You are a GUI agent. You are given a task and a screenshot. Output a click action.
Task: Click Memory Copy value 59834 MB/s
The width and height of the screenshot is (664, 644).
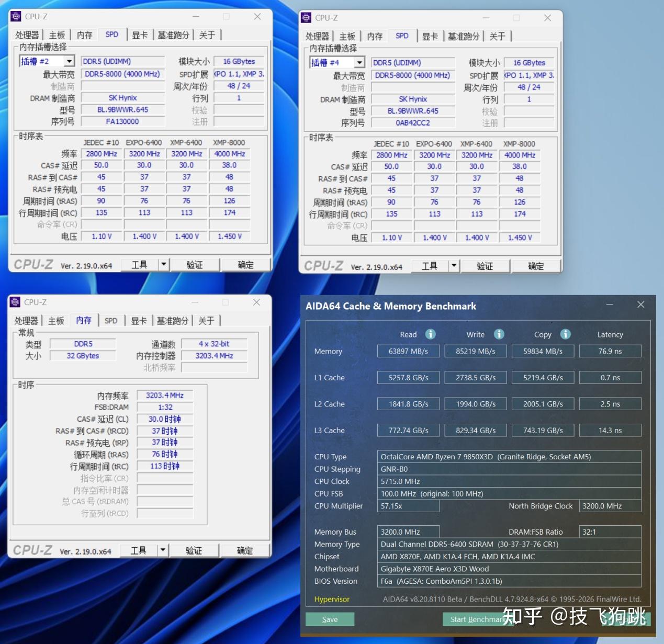tap(543, 351)
